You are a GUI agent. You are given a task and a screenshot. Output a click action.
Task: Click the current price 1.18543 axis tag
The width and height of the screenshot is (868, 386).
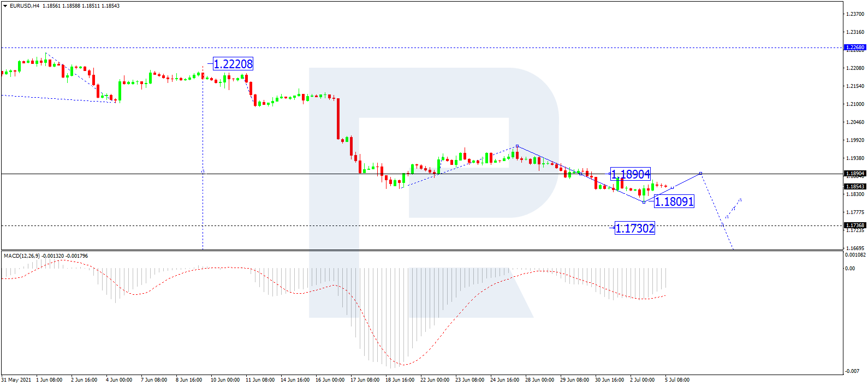coord(855,186)
